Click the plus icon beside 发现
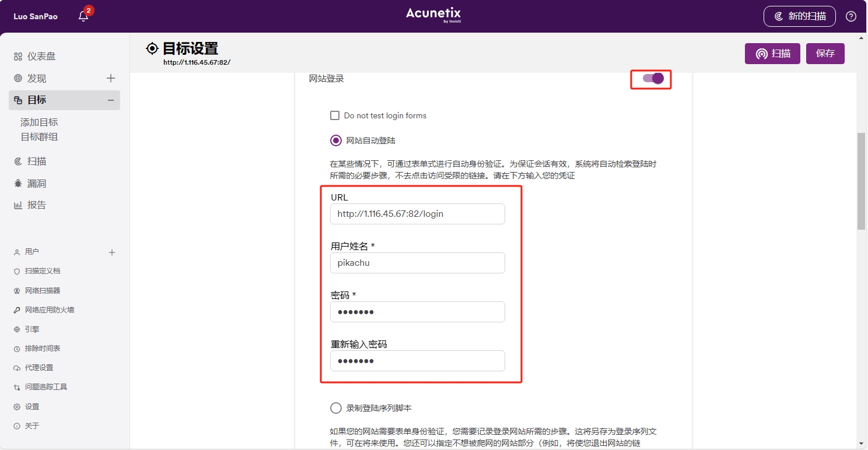This screenshot has height=450, width=868. [x=111, y=78]
